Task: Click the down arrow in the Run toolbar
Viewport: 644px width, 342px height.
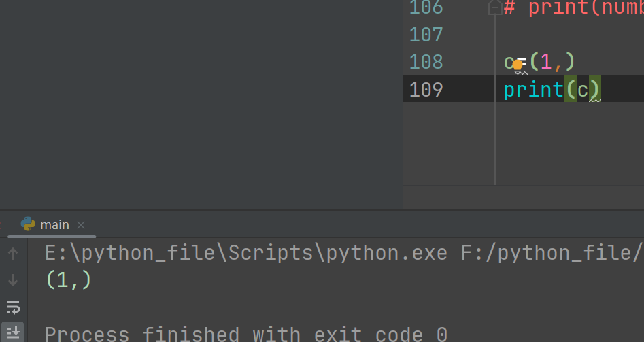Action: click(x=13, y=280)
